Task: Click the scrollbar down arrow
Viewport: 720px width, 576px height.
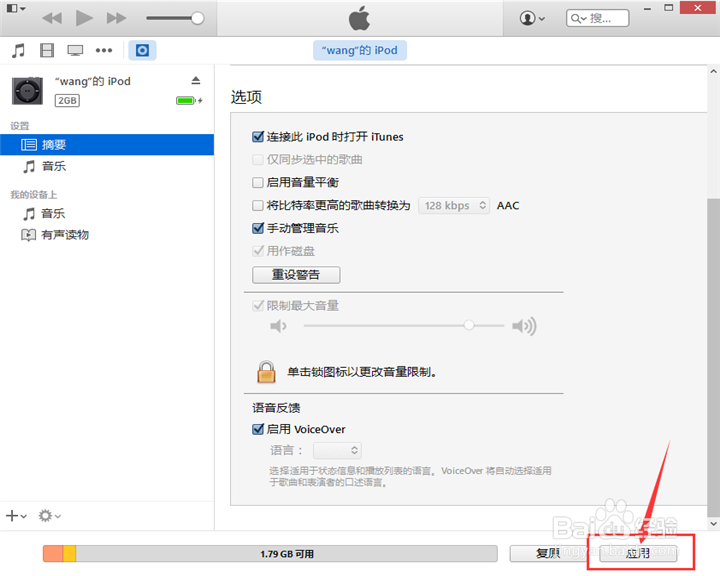Action: pos(713,524)
